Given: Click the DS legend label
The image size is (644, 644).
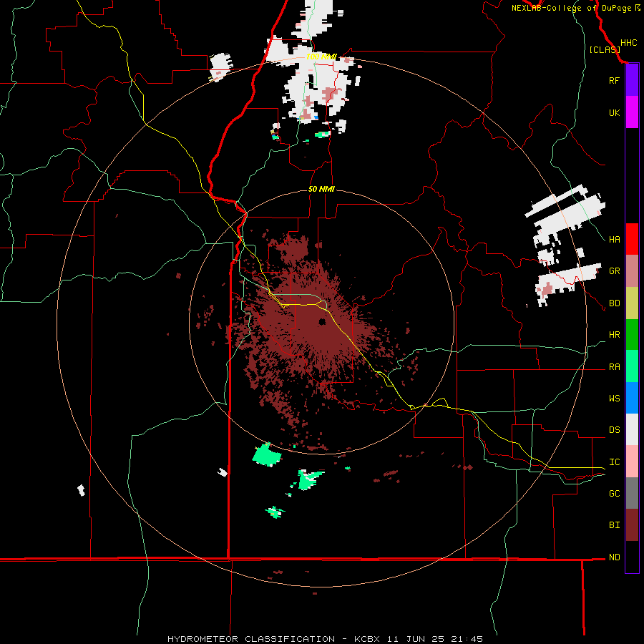Looking at the screenshot, I should click(614, 430).
